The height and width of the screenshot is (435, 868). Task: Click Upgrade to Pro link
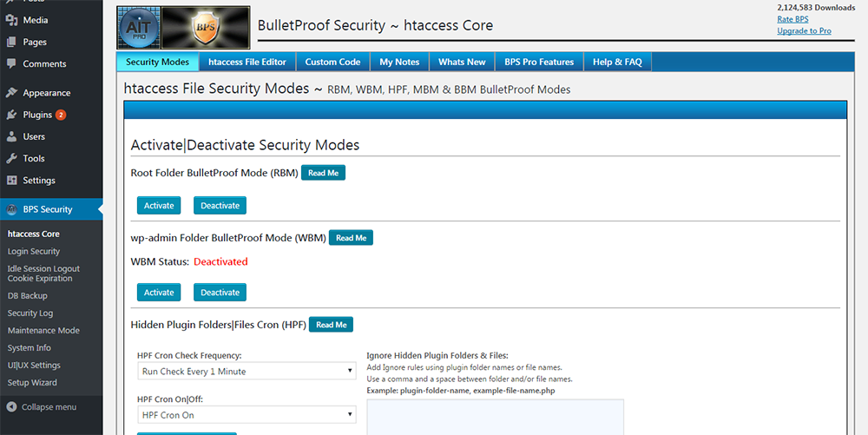coord(804,30)
